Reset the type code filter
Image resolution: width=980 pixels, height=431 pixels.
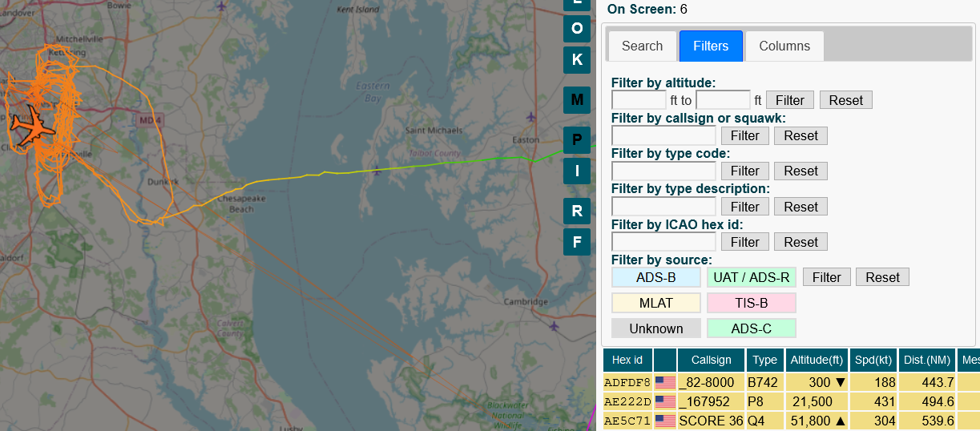801,171
